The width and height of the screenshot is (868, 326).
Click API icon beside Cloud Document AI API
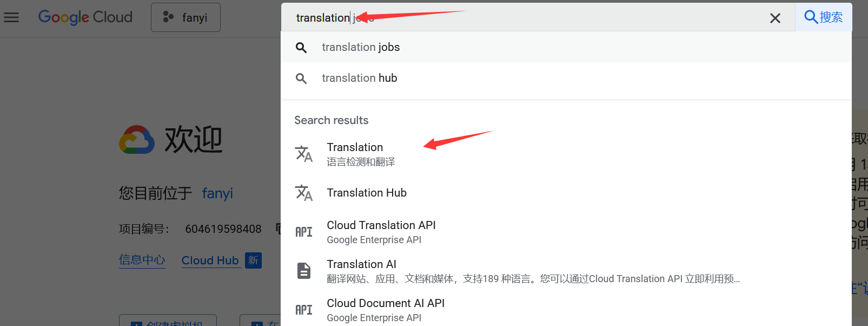[x=304, y=310]
